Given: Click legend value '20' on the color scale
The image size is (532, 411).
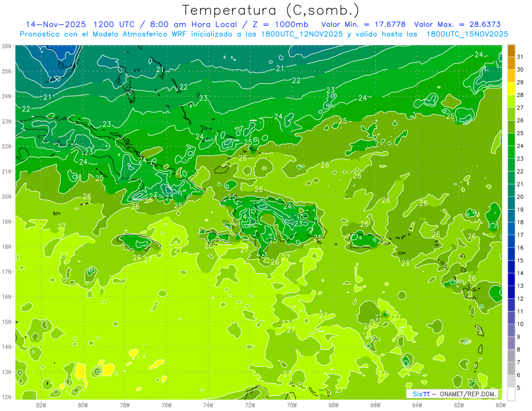Looking at the screenshot, I should click(x=520, y=196).
